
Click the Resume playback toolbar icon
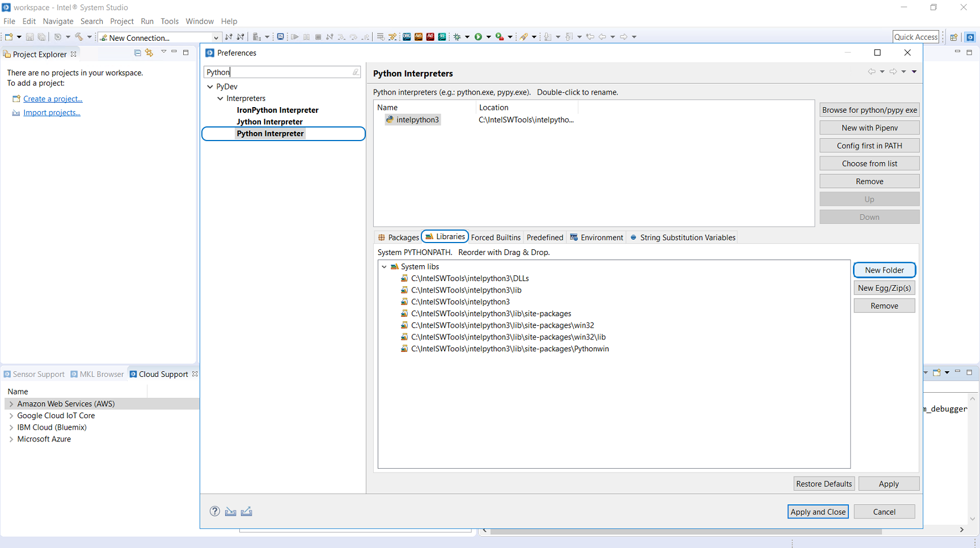coord(294,37)
